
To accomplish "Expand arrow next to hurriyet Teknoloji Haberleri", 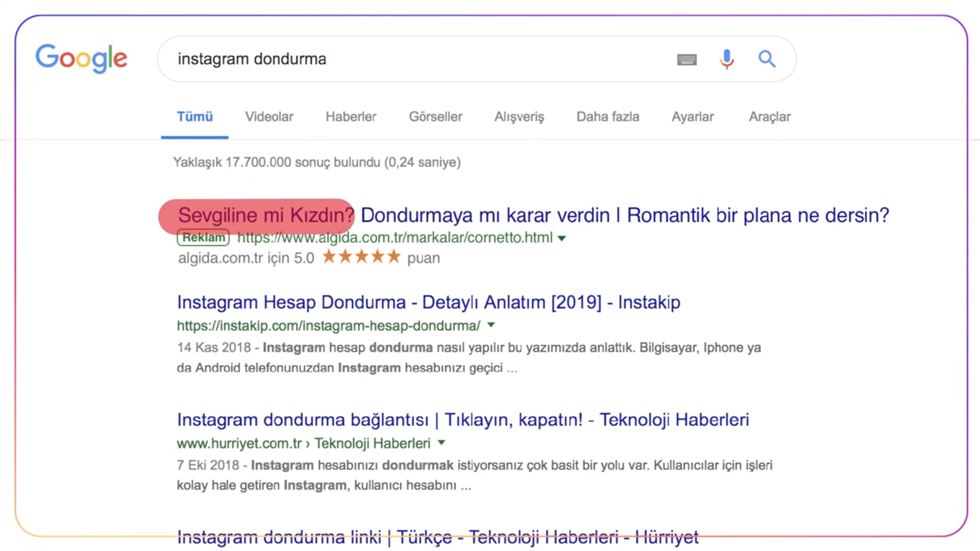I will click(442, 443).
